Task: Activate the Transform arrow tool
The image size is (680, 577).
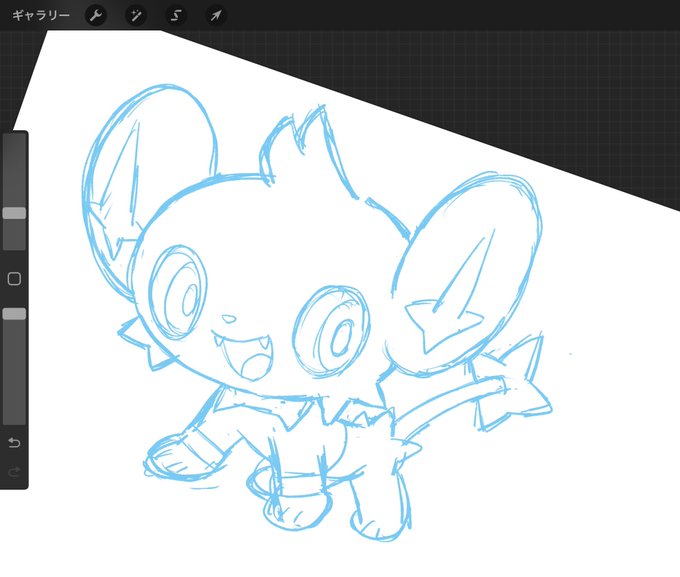Action: 216,16
